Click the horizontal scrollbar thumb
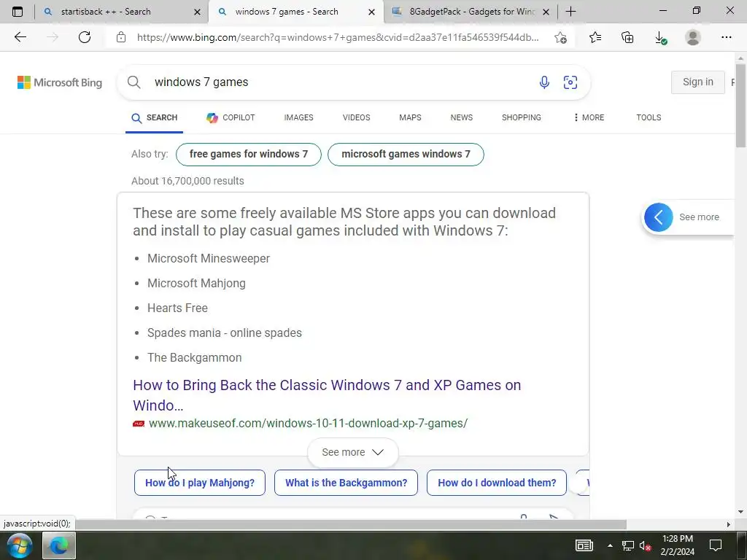Screen dimensions: 747x560 click(x=351, y=524)
